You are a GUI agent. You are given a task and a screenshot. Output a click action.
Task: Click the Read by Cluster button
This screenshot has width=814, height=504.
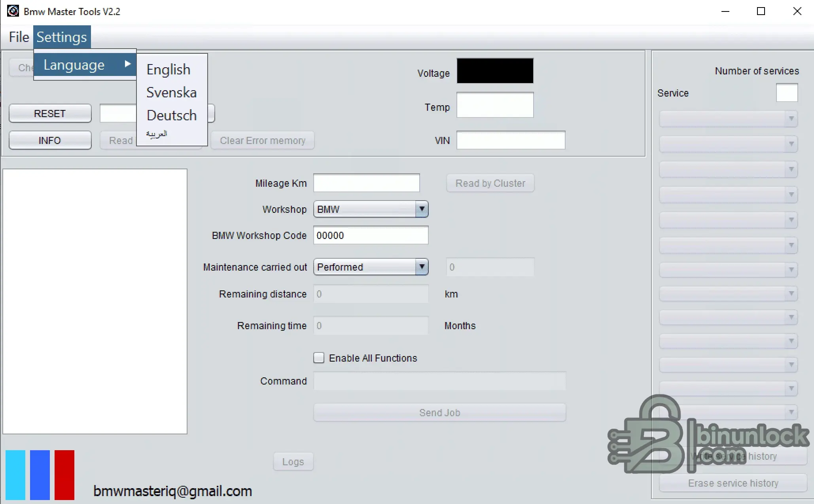pos(490,183)
